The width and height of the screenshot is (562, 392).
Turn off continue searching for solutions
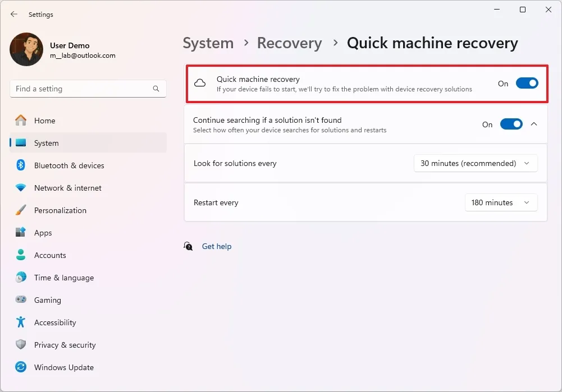pos(511,124)
